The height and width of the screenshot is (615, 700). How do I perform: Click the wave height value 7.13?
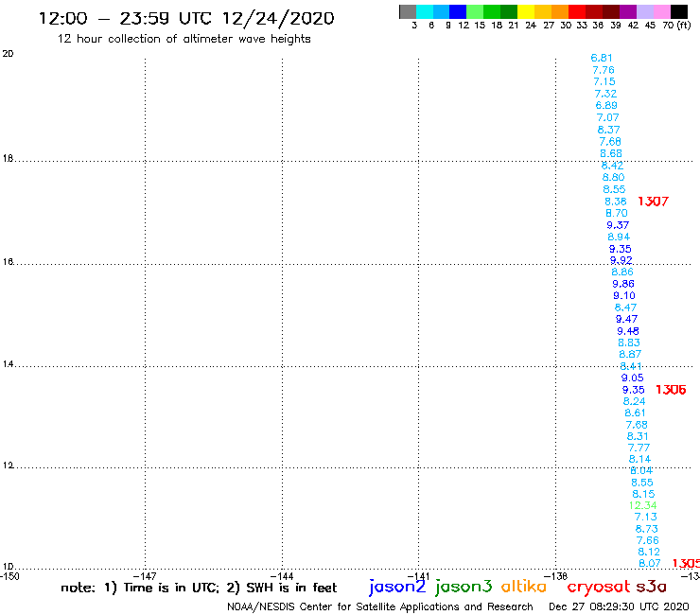[645, 518]
